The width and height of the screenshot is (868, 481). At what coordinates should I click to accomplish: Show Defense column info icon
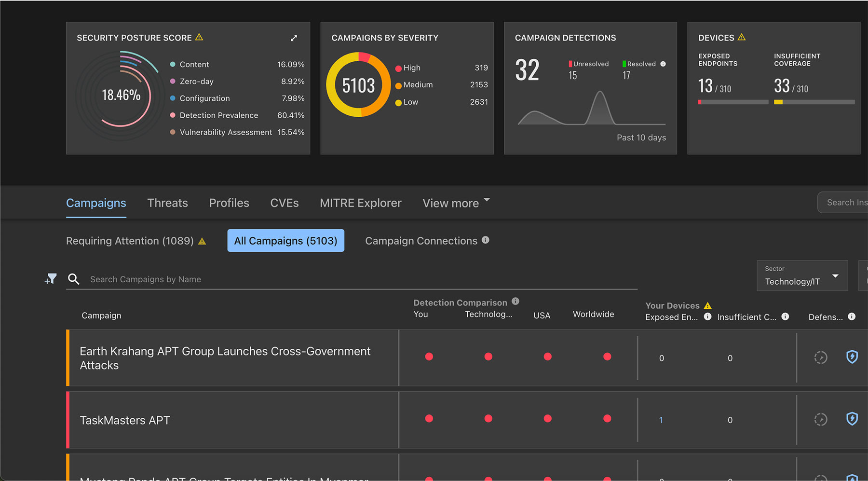852,316
